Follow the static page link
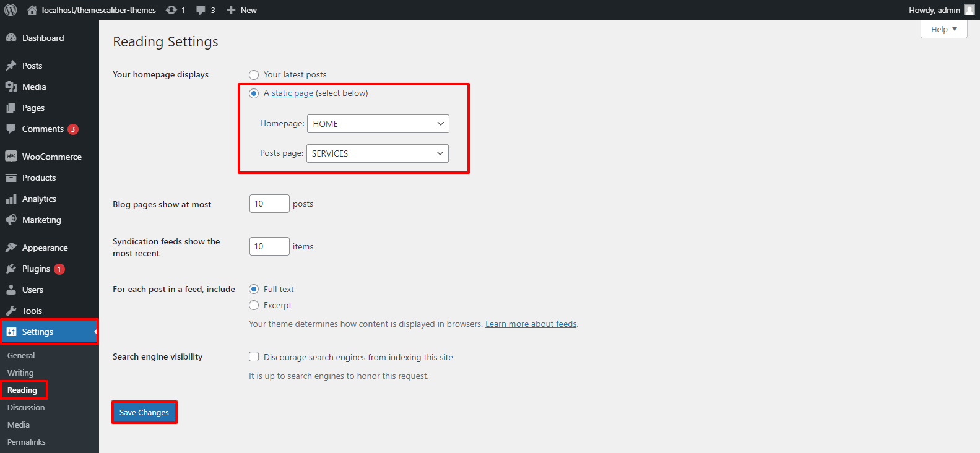This screenshot has width=980, height=453. pyautogui.click(x=292, y=93)
